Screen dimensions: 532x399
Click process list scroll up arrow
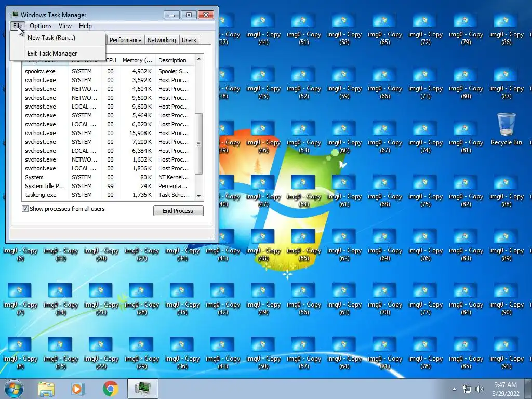coord(199,59)
